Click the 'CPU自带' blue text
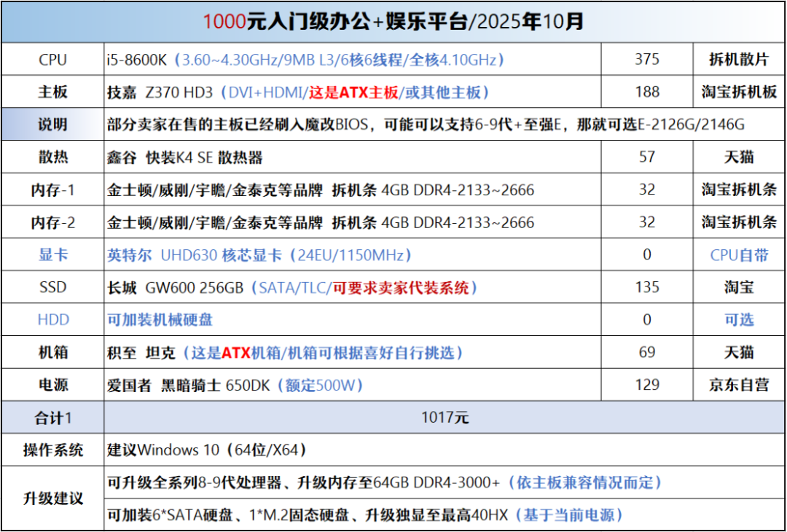This screenshot has width=787, height=532. click(738, 255)
